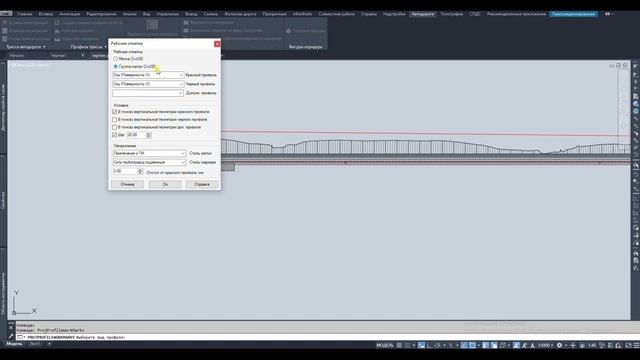This screenshot has width=640, height=360.
Task: Click the МОДЕЛЬ status bar button
Action: (384, 346)
